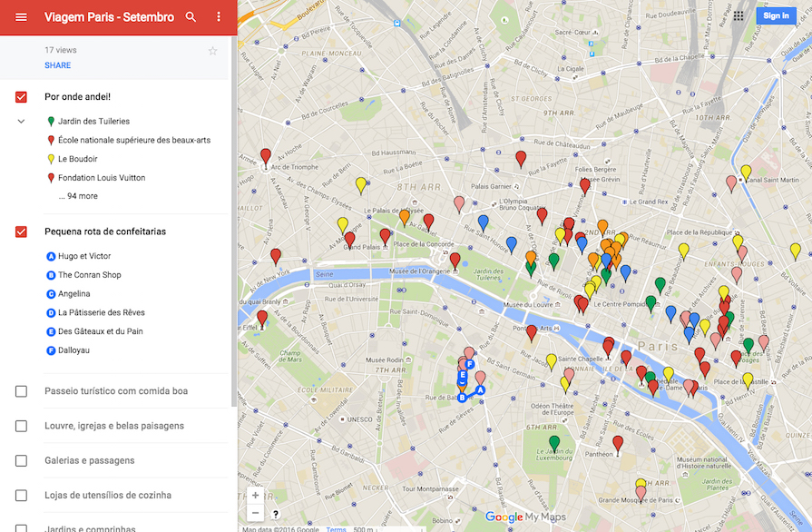Click the green pin at Jardin du Luxembourg

click(554, 445)
